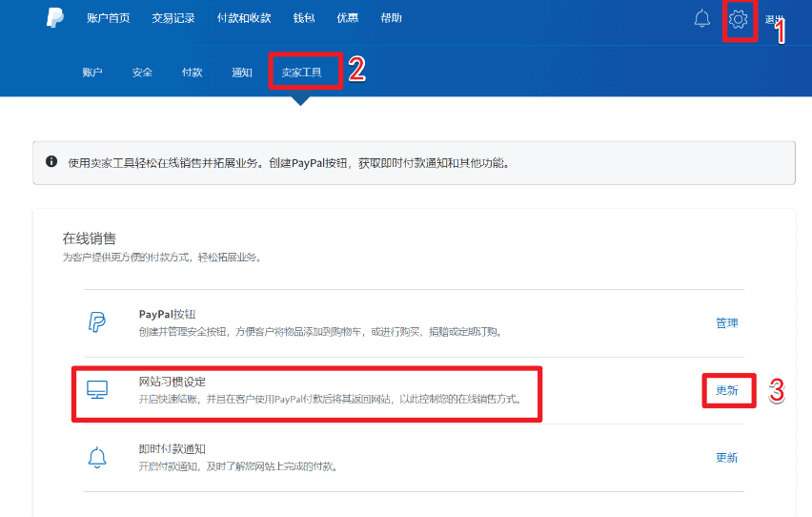Click the 网站习惯设定 title text
Screen dimensions: 812x517
(x=172, y=382)
